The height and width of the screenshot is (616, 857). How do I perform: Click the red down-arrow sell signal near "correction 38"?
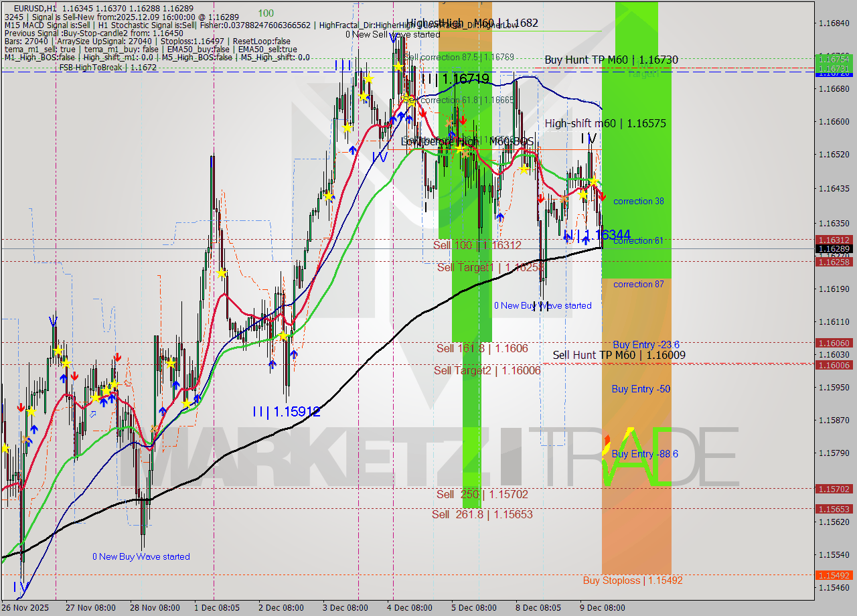[603, 196]
